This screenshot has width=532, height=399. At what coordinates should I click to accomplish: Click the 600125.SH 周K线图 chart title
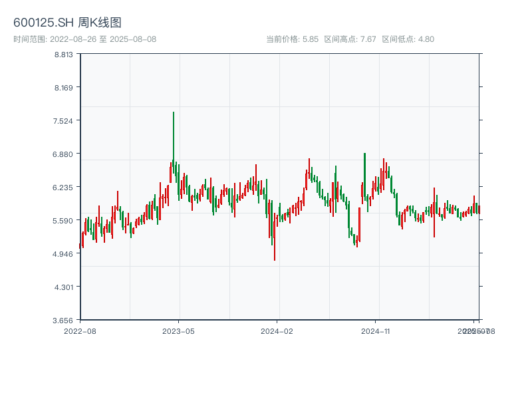point(67,23)
